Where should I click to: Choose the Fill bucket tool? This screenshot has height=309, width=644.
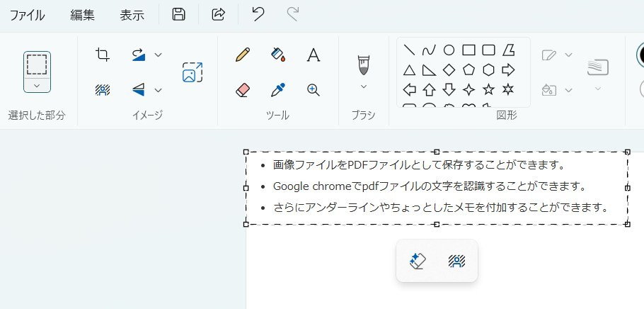point(278,55)
